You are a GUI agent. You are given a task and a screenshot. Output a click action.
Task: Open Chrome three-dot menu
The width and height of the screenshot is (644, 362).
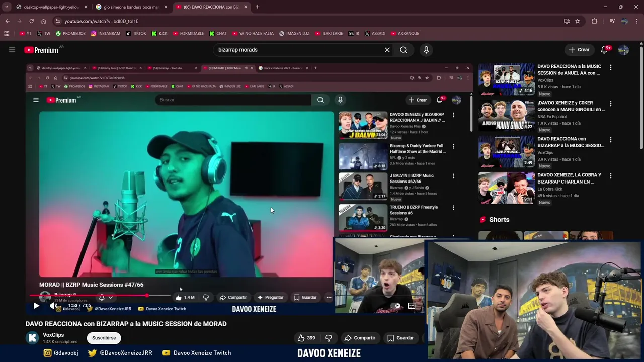[637, 21]
